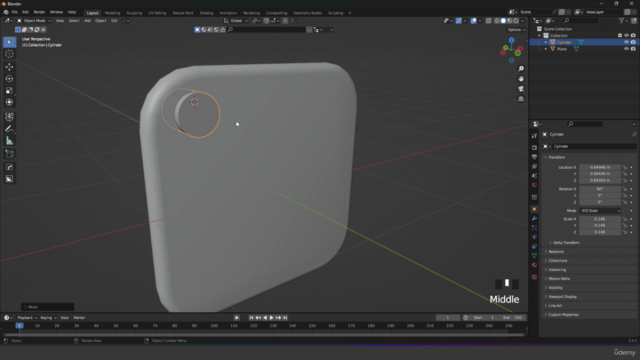Expand the Motion Paths panel
The height and width of the screenshot is (360, 640).
[559, 278]
